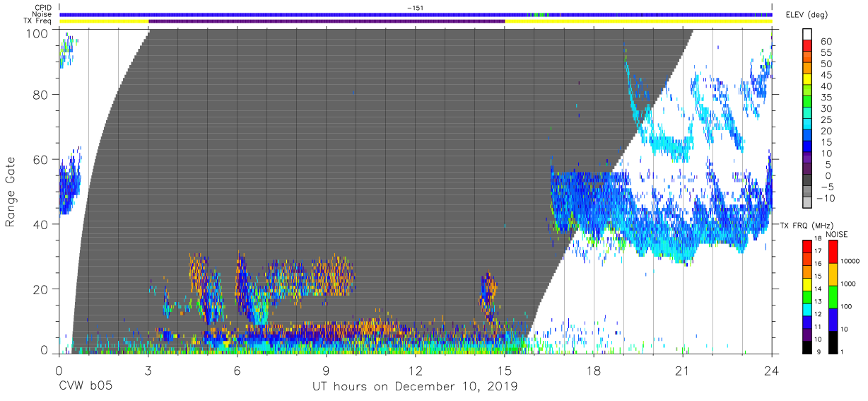
Task: Click the 18 label on TX FRQ legend
Action: pyautogui.click(x=817, y=238)
